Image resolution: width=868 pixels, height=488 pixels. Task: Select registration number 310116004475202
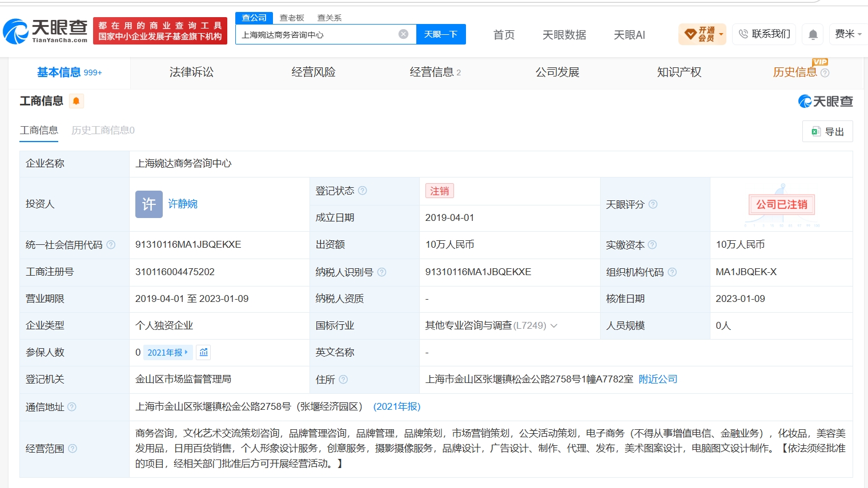click(175, 272)
